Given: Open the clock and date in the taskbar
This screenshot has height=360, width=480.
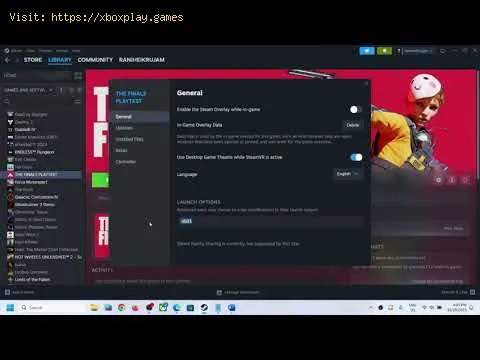Looking at the screenshot, I should 457,307.
